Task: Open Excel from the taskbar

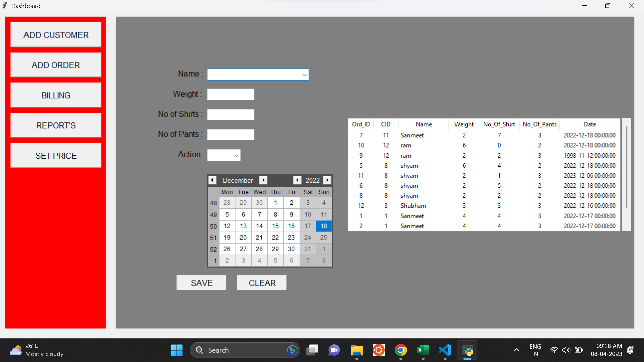Action: [423, 350]
